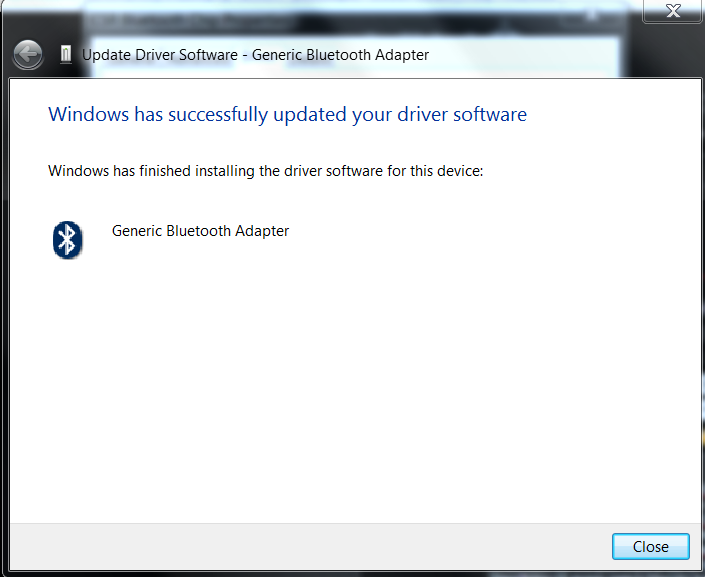The width and height of the screenshot is (705, 577).
Task: Click the Bluetooth device icon
Action: 67,240
